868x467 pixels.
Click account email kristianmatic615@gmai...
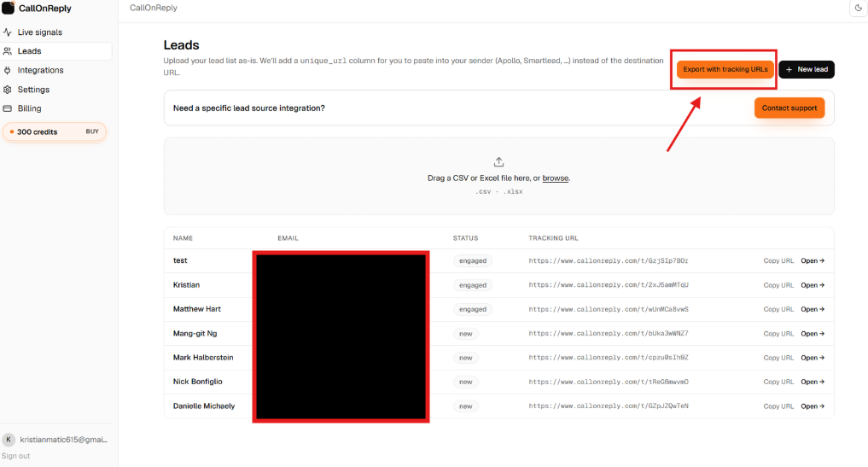(64, 440)
